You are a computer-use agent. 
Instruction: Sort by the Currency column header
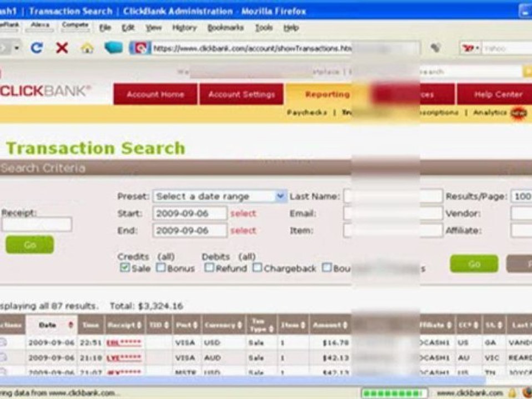pos(223,325)
